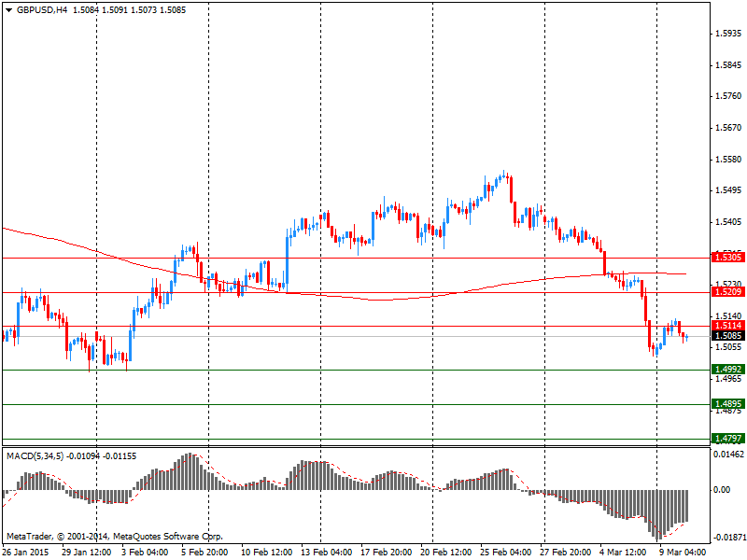Click the -0.01871 MACD scale value
The image size is (747, 560).
click(x=729, y=538)
